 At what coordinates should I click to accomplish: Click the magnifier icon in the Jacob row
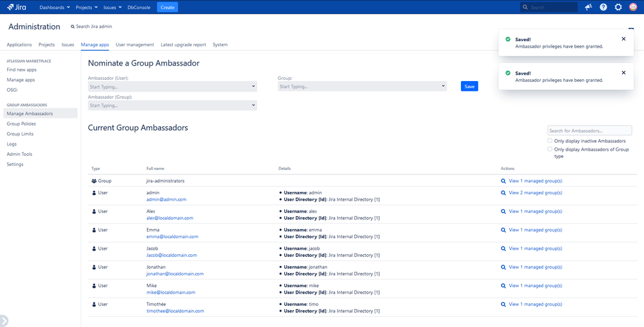point(503,248)
